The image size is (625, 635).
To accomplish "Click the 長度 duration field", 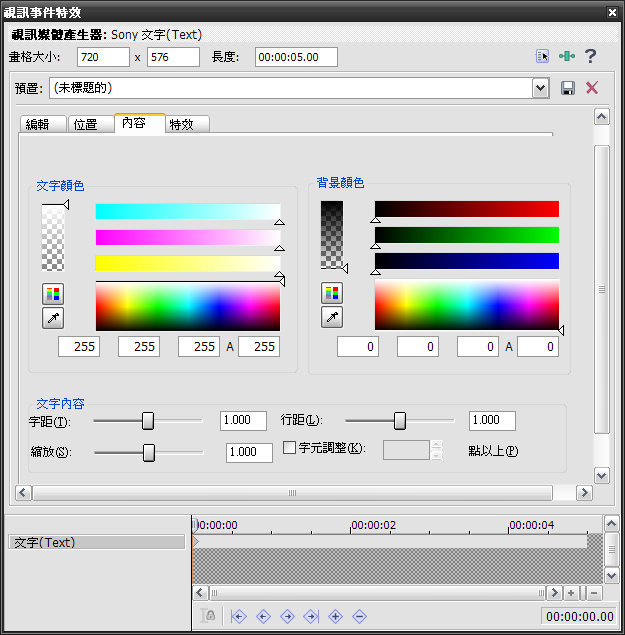I will [296, 57].
